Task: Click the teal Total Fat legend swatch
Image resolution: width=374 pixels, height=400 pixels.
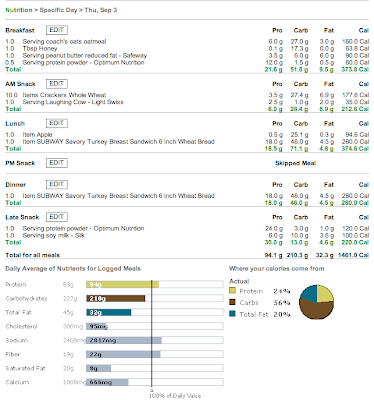Action: (x=232, y=314)
